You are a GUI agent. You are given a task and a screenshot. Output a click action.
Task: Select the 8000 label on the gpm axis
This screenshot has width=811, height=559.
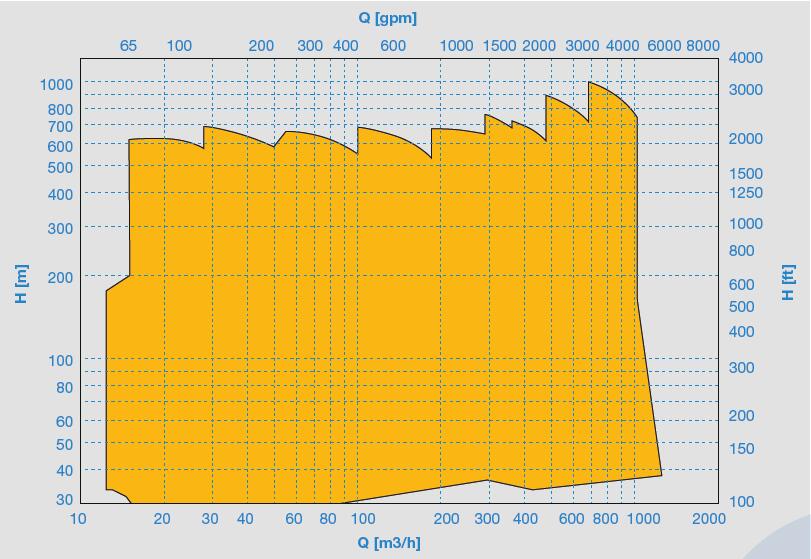pos(702,46)
